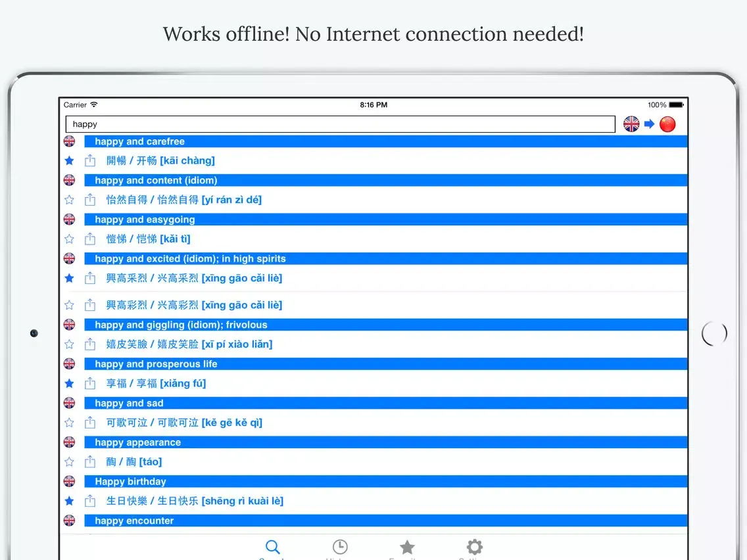Open the 開暢 / 开畅 [kāi chàng] translation
Image resolution: width=747 pixels, height=560 pixels.
coord(160,161)
